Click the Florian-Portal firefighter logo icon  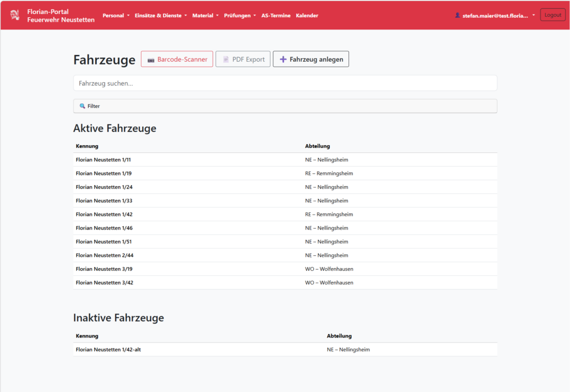[14, 16]
